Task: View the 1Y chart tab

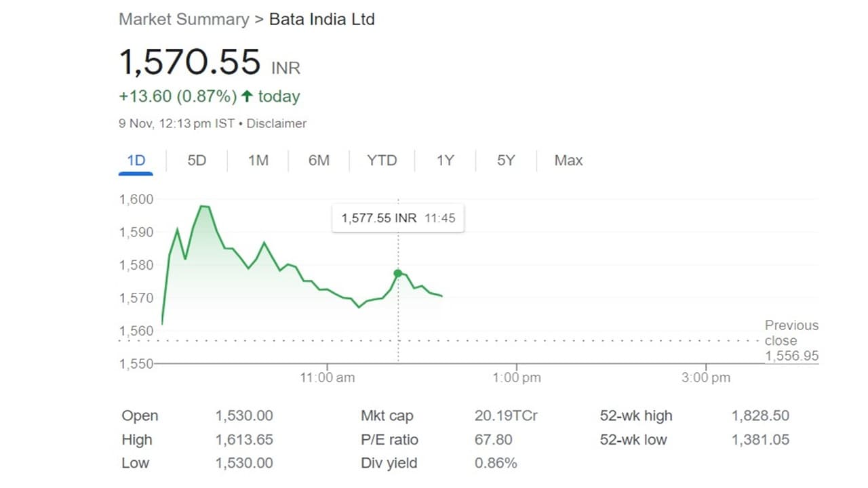Action: 445,161
